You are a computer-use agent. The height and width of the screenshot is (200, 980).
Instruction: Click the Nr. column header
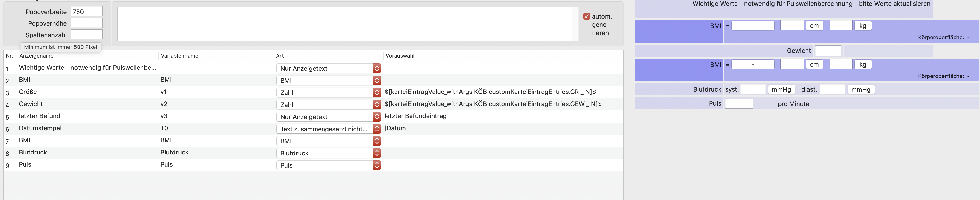click(10, 56)
